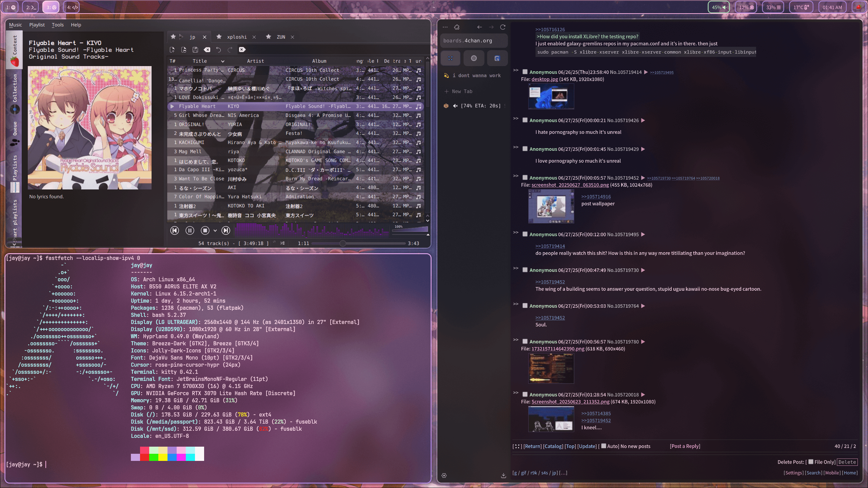The image size is (868, 488).
Task: Open the Context side panel tab
Action: tap(15, 50)
